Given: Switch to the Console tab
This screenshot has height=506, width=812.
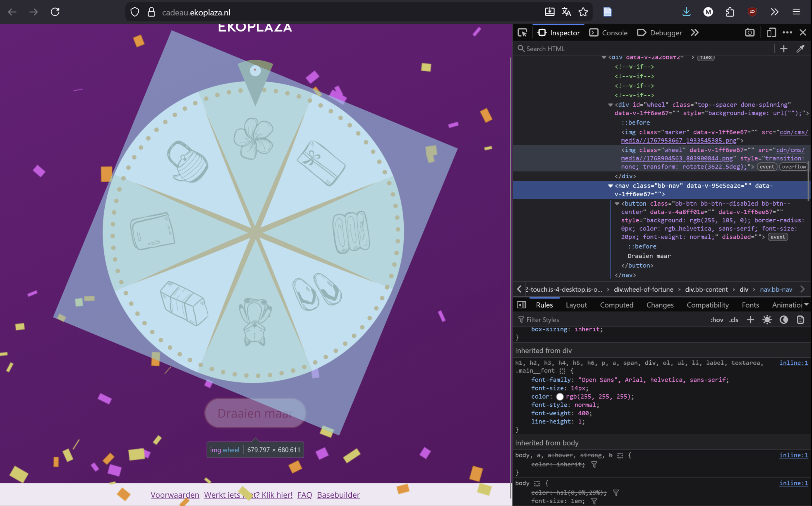Looking at the screenshot, I should pos(609,33).
